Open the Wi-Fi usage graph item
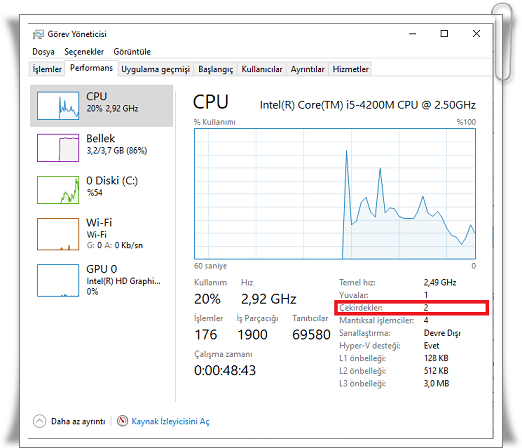Screen dimensions: 522x448 [x=58, y=234]
